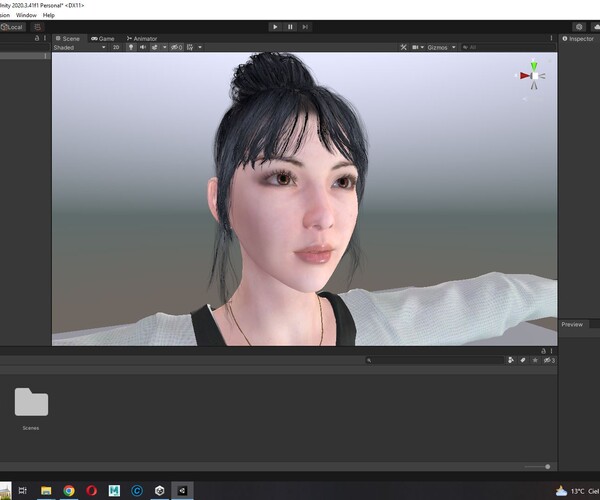This screenshot has width=600, height=500.
Task: Switch to the Game tab
Action: [103, 39]
